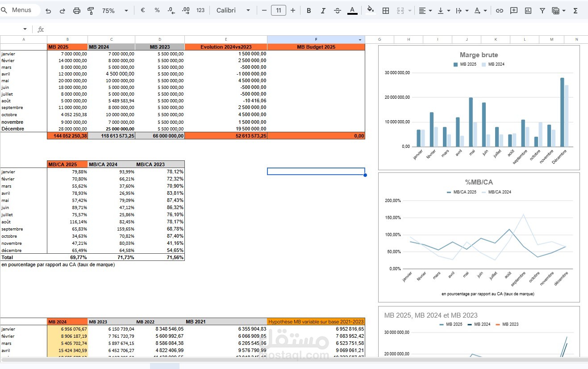Click the Redo arrow icon
The image size is (588, 369).
(63, 11)
